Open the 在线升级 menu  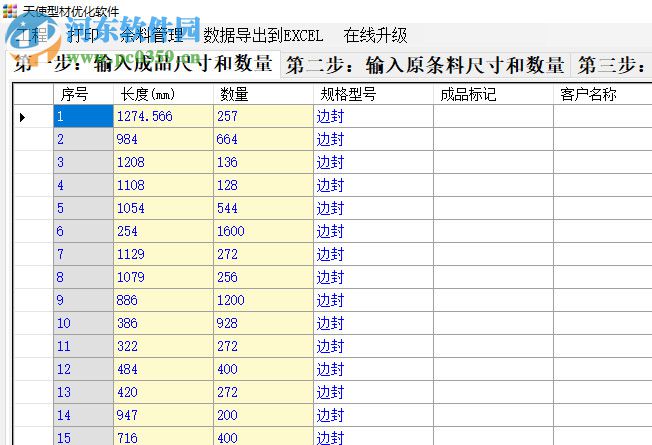point(375,35)
